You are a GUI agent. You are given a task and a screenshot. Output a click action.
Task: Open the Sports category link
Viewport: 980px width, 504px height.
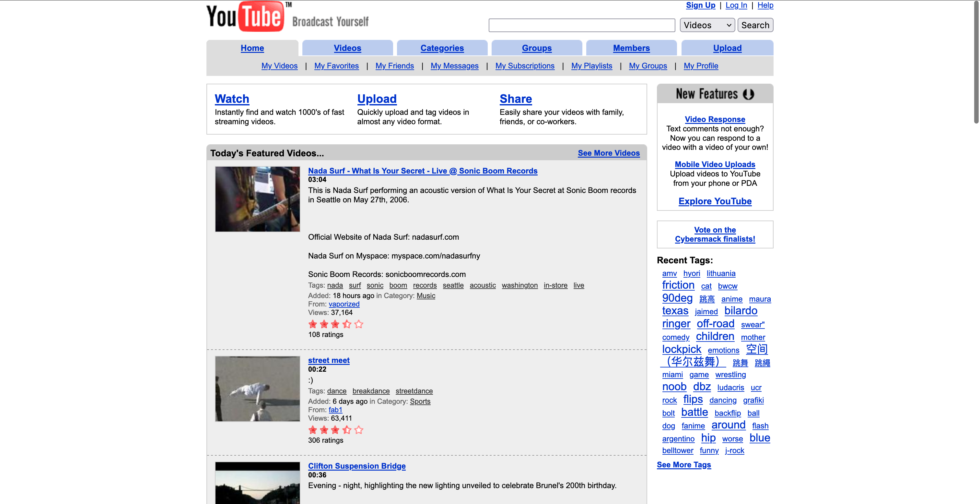(x=420, y=401)
